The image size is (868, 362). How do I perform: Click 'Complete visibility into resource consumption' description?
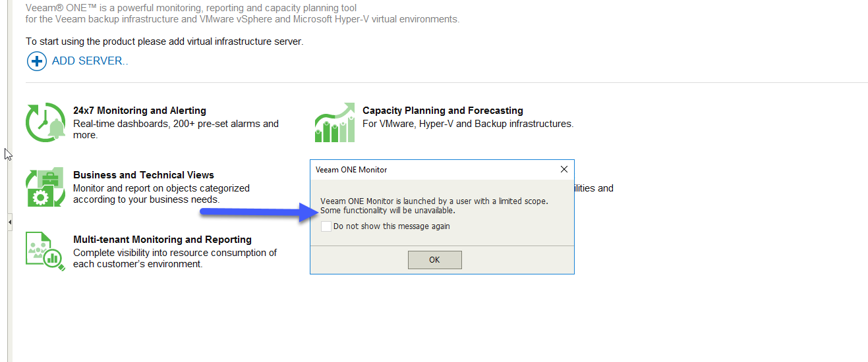tap(175, 259)
